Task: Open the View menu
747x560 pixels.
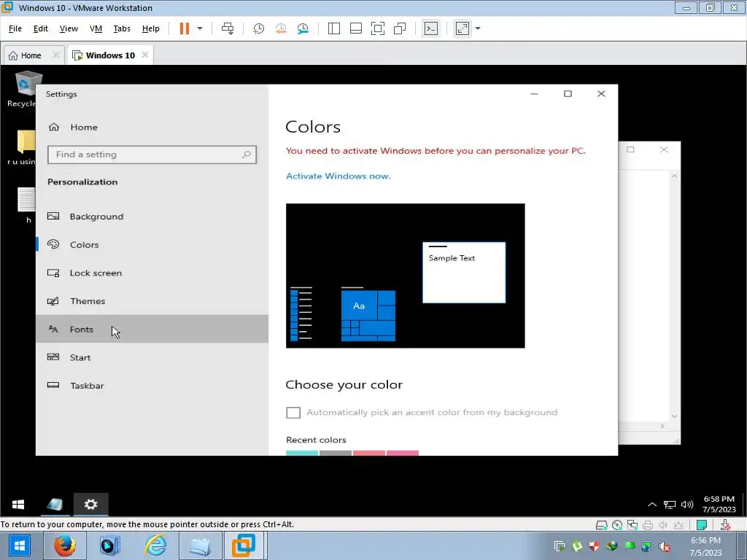Action: coord(69,28)
